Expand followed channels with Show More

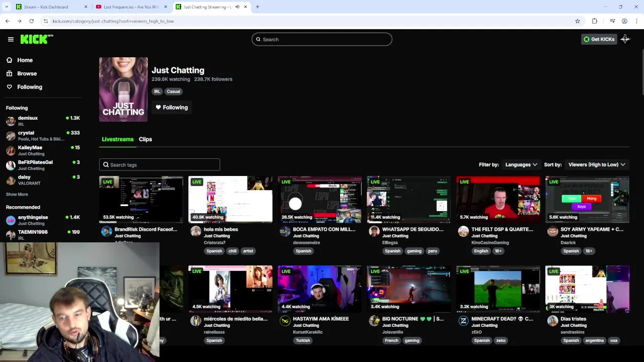(x=17, y=194)
